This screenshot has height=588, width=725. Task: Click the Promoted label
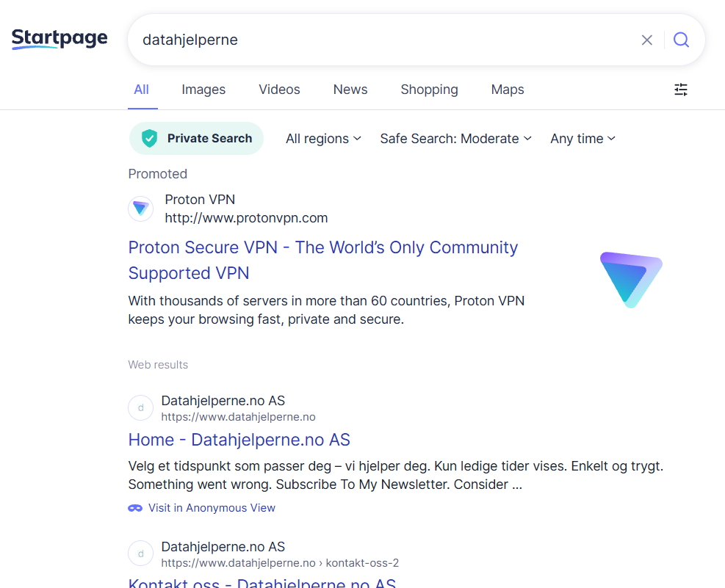[158, 174]
